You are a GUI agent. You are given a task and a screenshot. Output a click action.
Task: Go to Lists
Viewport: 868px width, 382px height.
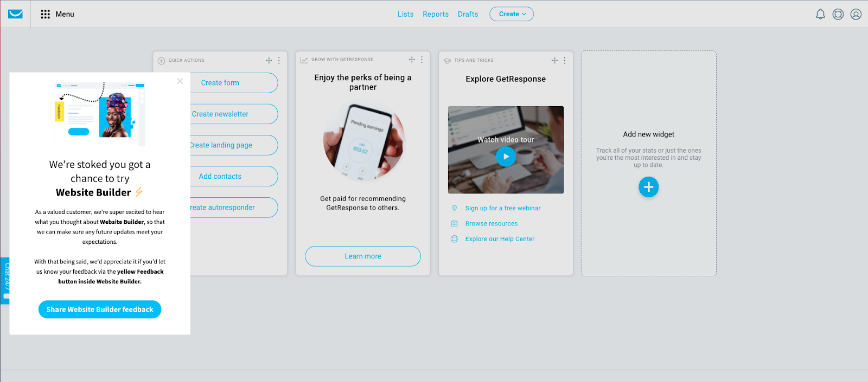click(x=405, y=14)
